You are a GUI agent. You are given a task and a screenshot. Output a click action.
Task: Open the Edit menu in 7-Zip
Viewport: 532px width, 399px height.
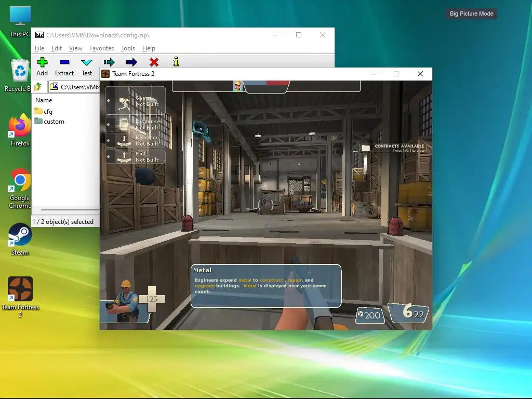coord(56,48)
